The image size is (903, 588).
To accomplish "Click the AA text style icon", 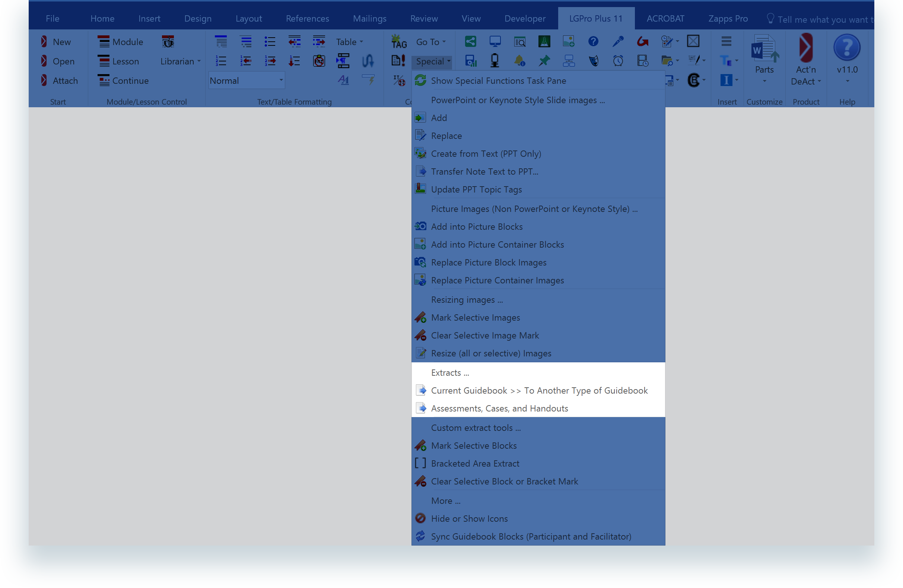I will tap(343, 80).
